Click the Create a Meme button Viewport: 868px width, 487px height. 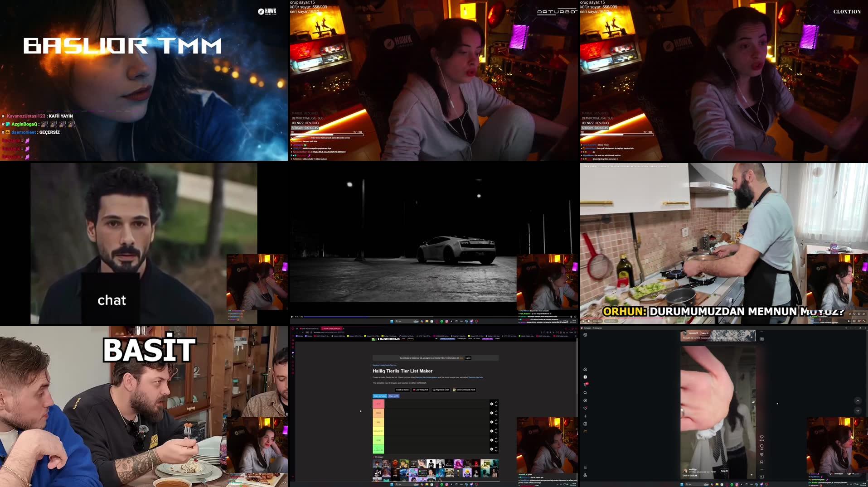click(x=402, y=390)
